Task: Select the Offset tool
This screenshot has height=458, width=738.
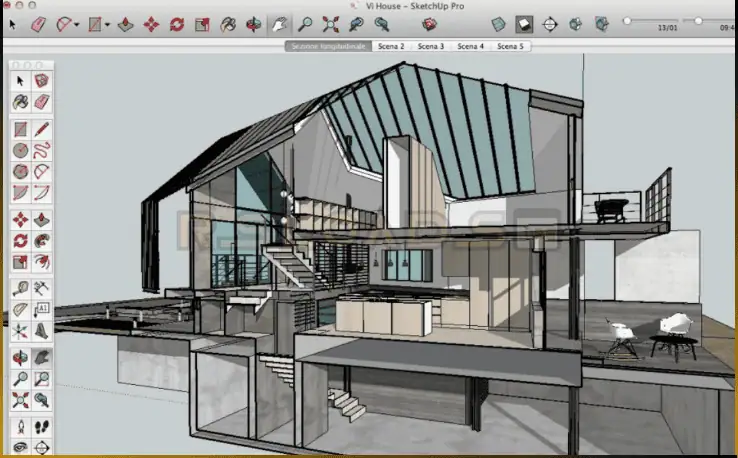Action: pos(41,262)
